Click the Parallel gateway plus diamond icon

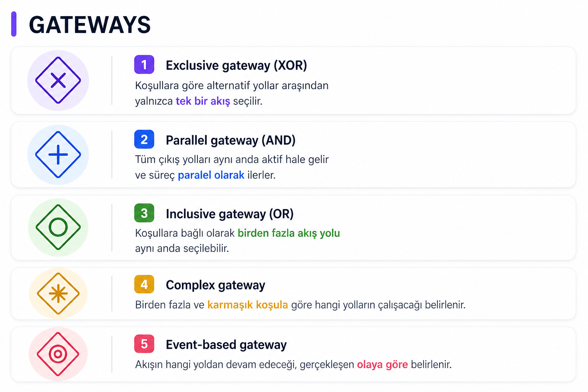pos(58,155)
